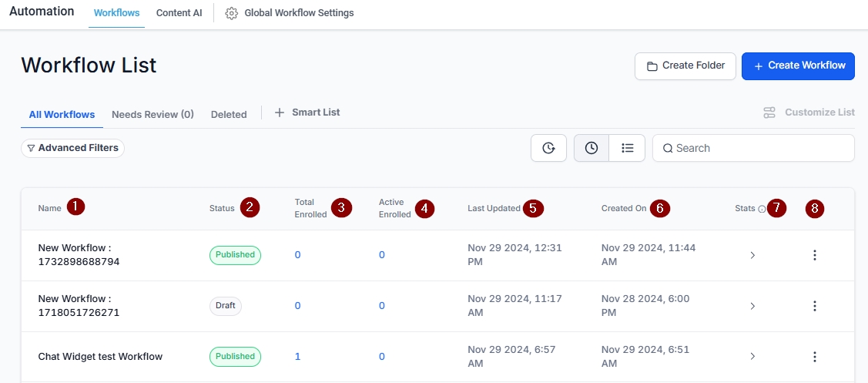Open the Needs Review (0) tab

[x=152, y=114]
